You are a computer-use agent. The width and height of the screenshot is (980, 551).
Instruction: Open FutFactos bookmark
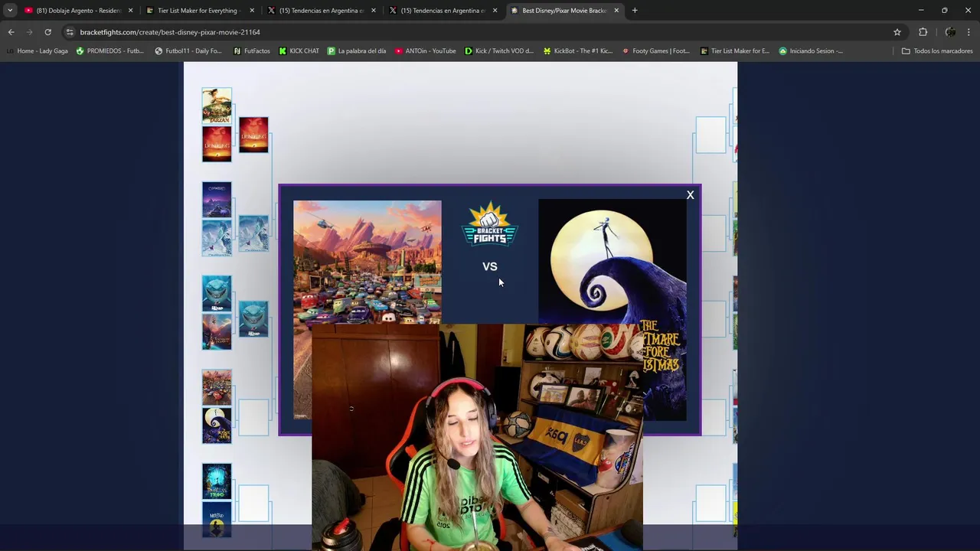tap(251, 51)
